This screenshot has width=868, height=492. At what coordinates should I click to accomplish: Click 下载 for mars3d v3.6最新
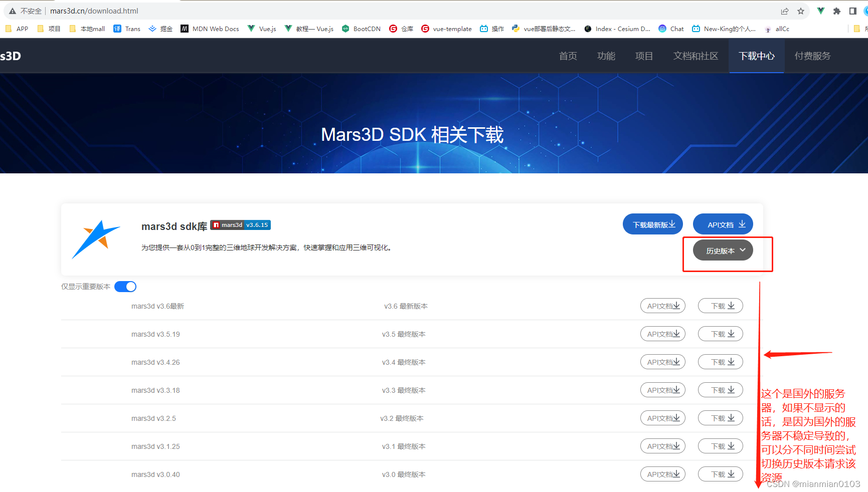click(x=721, y=306)
